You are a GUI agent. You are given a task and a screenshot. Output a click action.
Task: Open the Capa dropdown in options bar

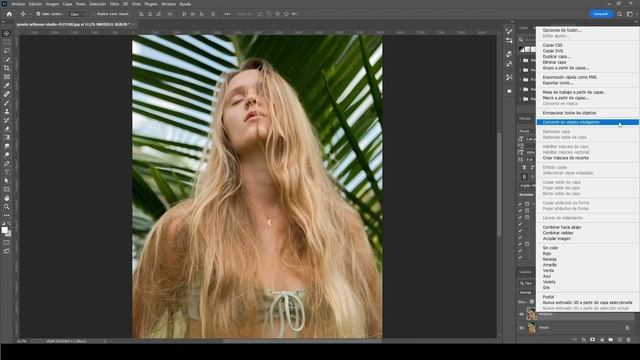pyautogui.click(x=77, y=14)
